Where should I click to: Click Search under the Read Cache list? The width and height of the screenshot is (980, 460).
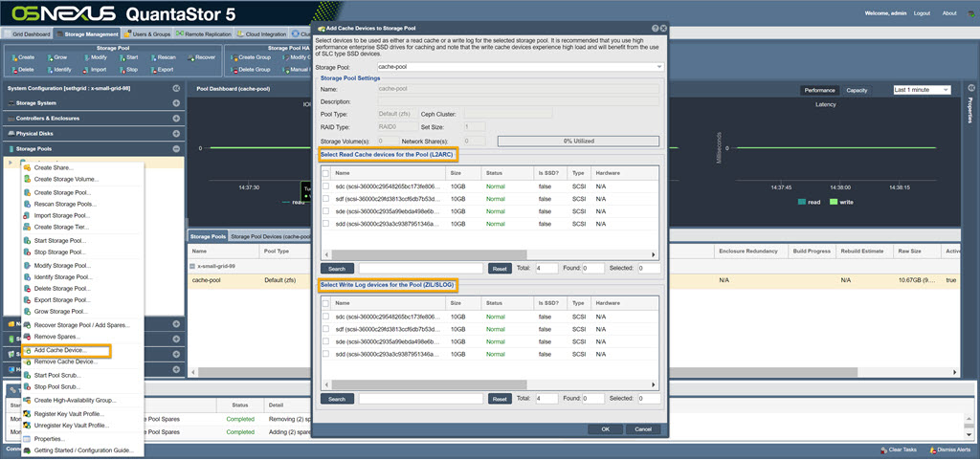click(x=337, y=269)
